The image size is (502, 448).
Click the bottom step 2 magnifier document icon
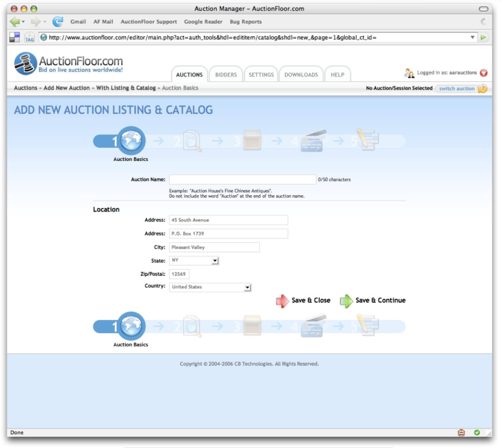tap(192, 326)
